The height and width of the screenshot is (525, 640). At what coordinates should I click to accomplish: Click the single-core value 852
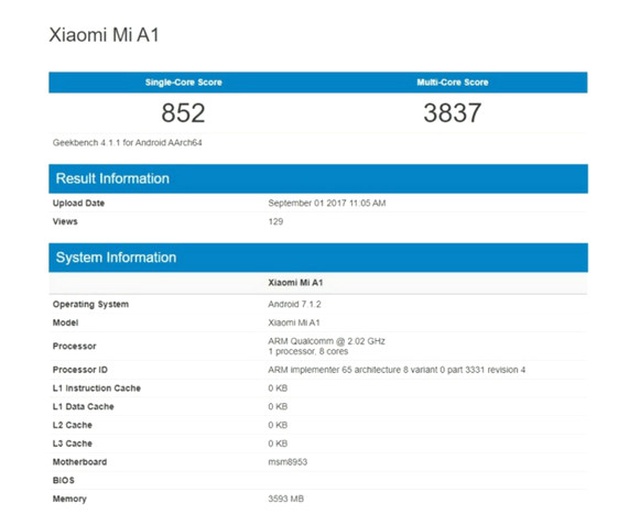[183, 113]
